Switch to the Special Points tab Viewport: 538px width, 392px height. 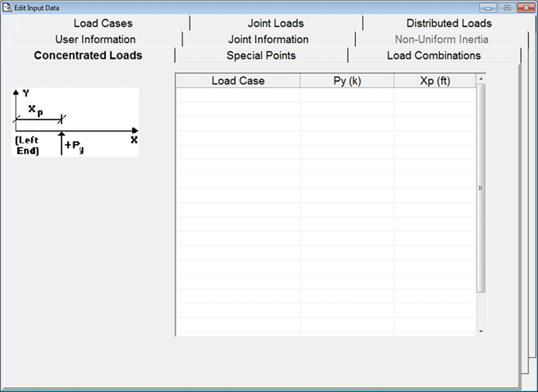point(261,56)
